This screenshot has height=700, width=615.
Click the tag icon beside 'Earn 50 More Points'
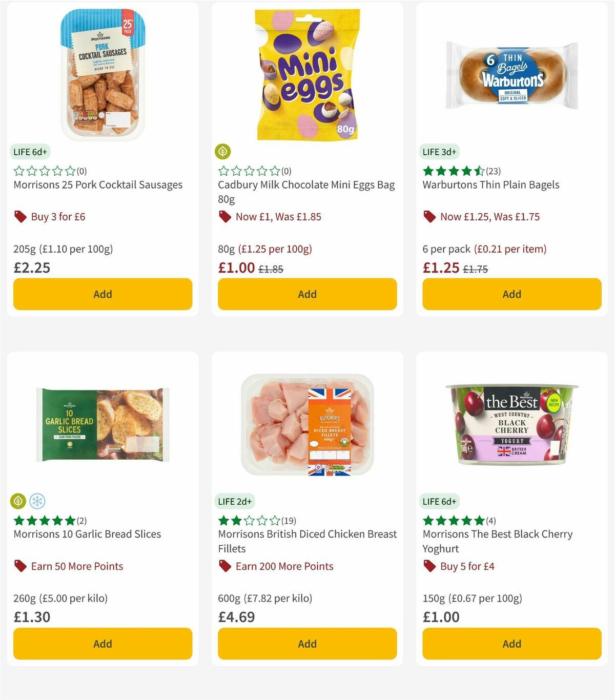(x=20, y=566)
